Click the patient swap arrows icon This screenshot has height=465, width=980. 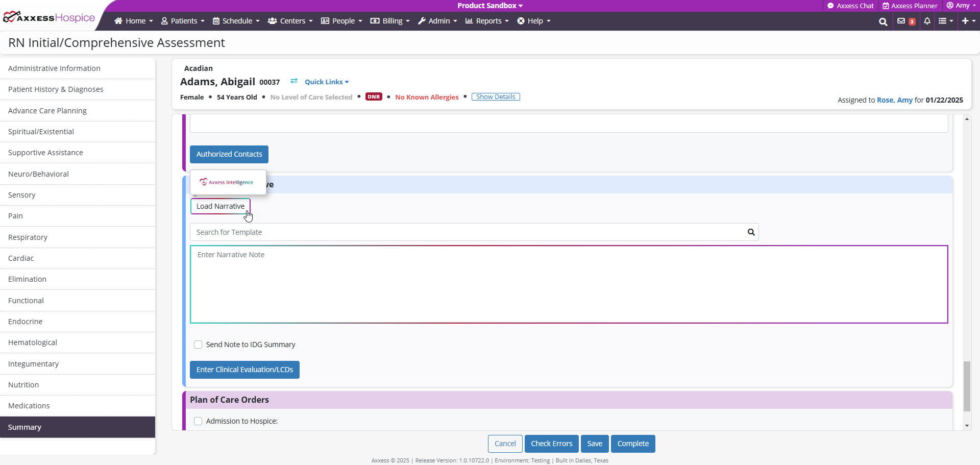click(294, 81)
